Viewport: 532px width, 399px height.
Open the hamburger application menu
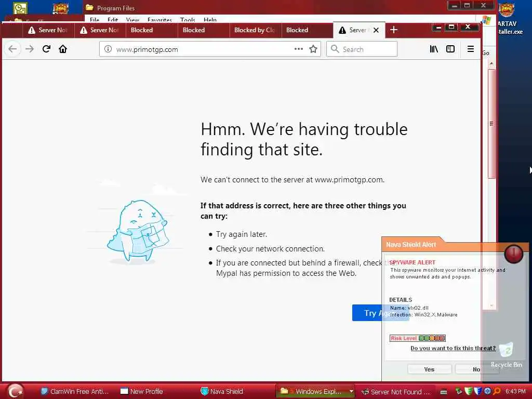pyautogui.click(x=470, y=49)
